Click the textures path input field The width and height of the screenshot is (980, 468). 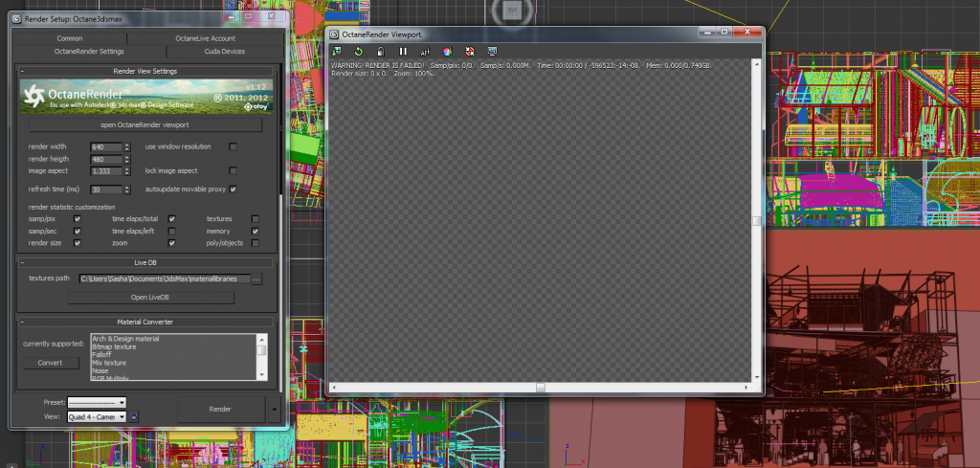coord(165,279)
